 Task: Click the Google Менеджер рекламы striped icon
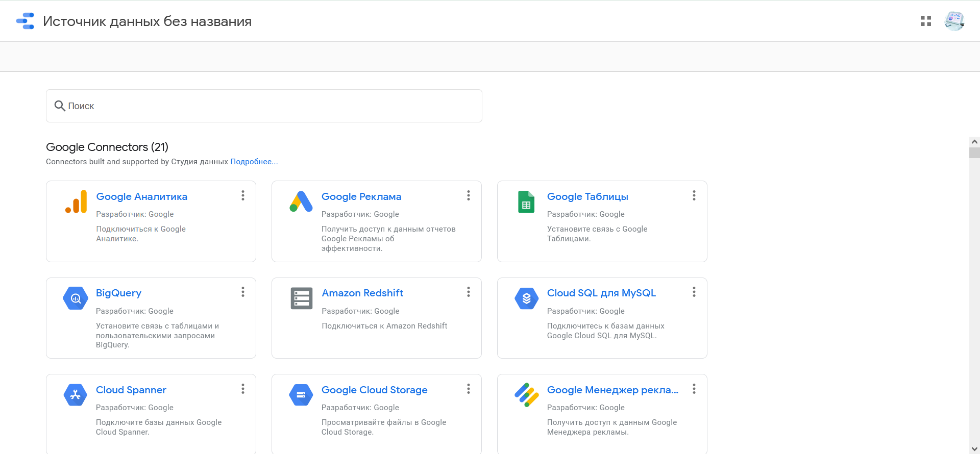(526, 395)
